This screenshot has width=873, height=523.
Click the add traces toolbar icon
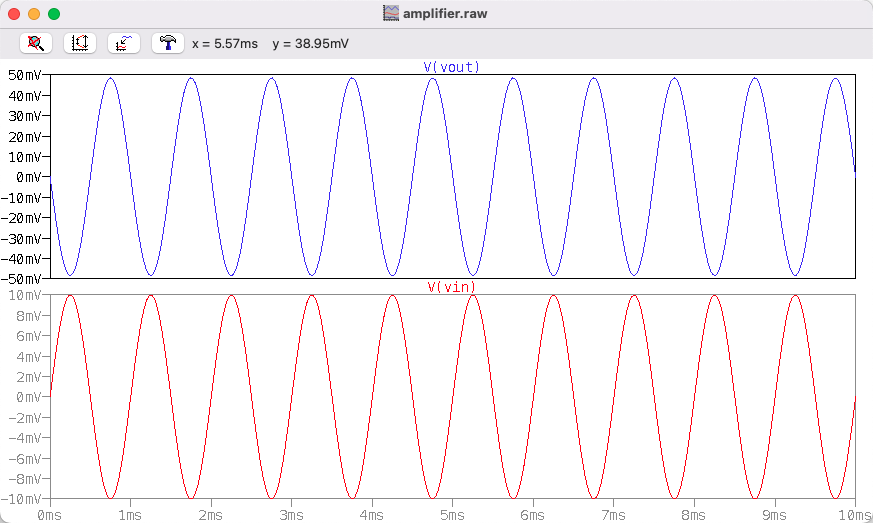coord(124,43)
